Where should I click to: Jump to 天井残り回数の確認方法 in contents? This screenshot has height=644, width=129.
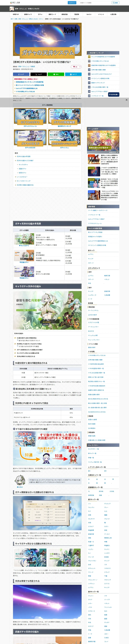[25, 185]
